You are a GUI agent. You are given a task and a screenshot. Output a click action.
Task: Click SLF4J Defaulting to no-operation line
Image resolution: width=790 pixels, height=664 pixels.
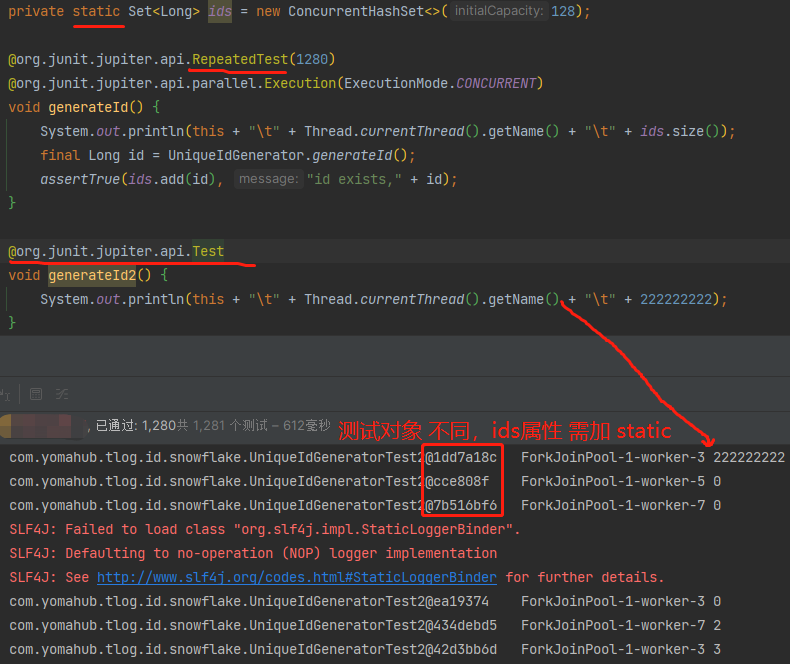click(x=253, y=553)
